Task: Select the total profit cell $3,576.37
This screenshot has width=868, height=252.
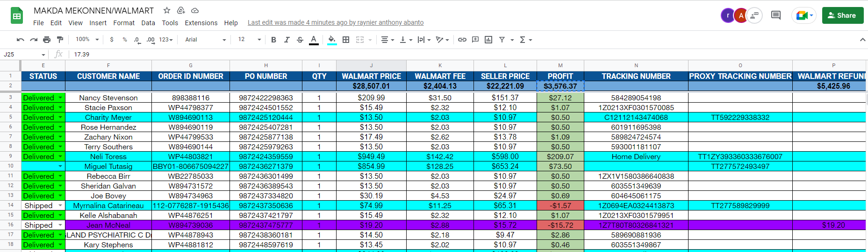Action: (560, 86)
